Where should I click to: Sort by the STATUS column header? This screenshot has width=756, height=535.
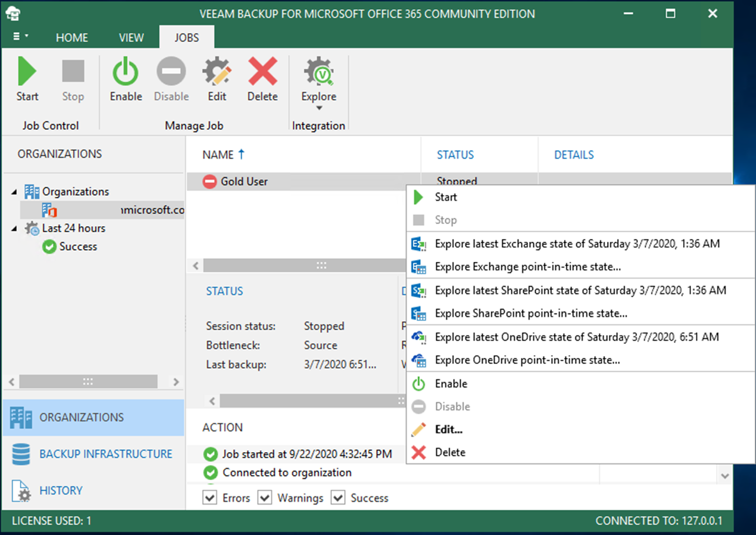pyautogui.click(x=455, y=155)
